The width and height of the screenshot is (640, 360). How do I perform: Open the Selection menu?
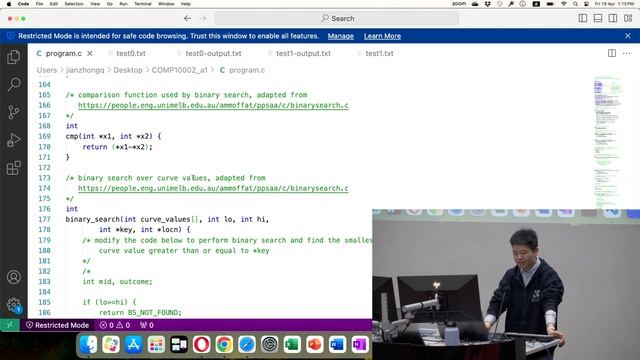click(74, 4)
